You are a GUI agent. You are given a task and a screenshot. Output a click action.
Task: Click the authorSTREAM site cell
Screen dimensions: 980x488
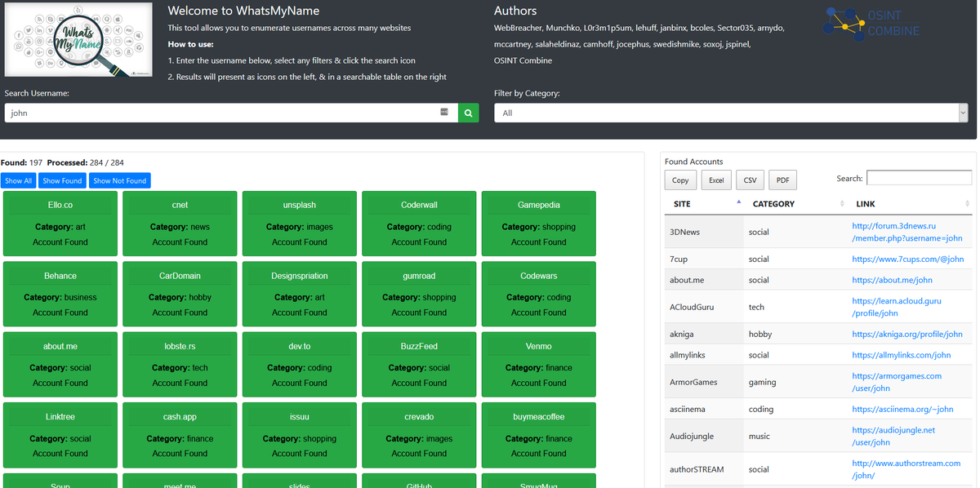click(x=704, y=469)
